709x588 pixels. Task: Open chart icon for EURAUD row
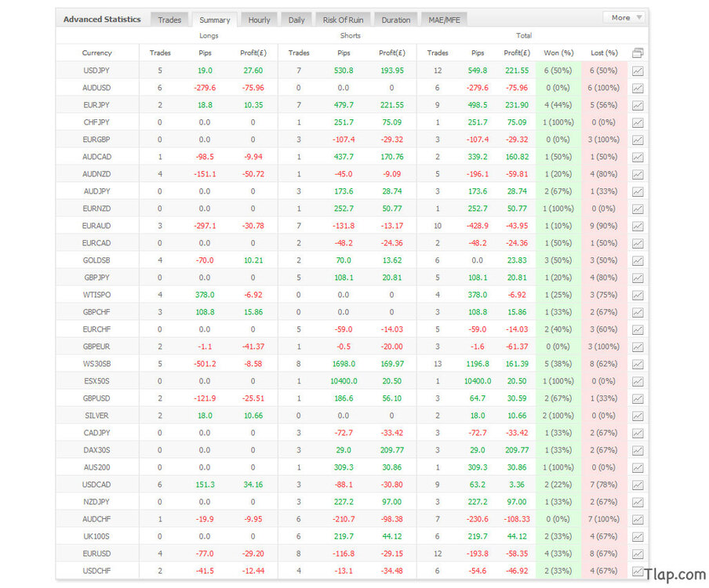[x=638, y=226]
